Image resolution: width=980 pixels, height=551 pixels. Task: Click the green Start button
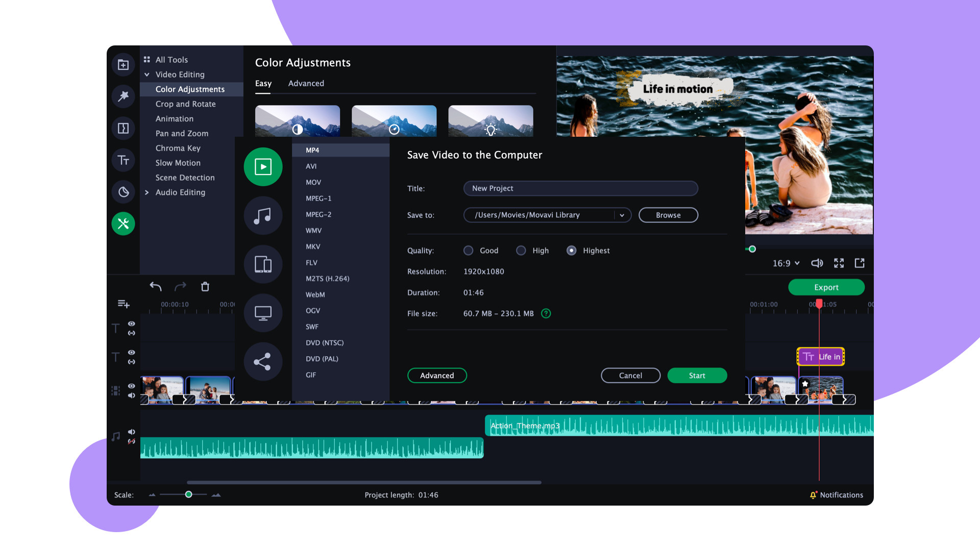pyautogui.click(x=697, y=375)
